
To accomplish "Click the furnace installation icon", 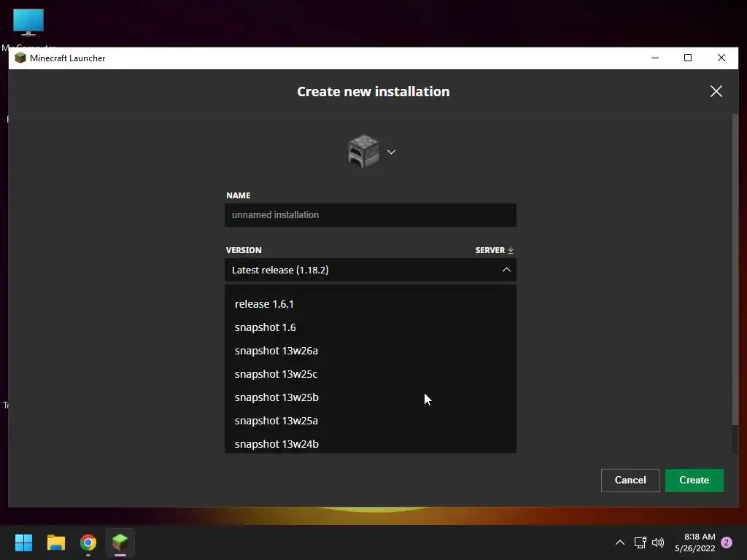I will 363,152.
